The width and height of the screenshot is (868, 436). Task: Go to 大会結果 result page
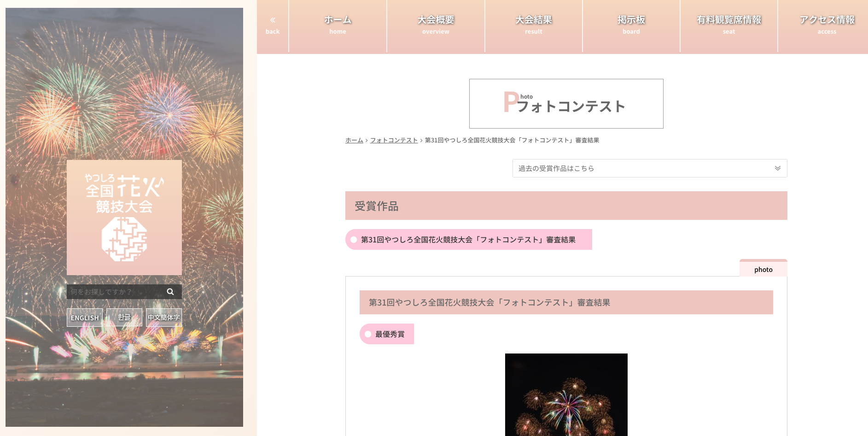tap(533, 25)
